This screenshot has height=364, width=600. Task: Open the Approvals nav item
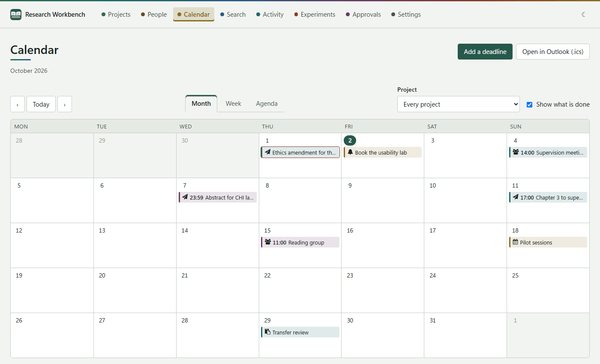click(363, 15)
